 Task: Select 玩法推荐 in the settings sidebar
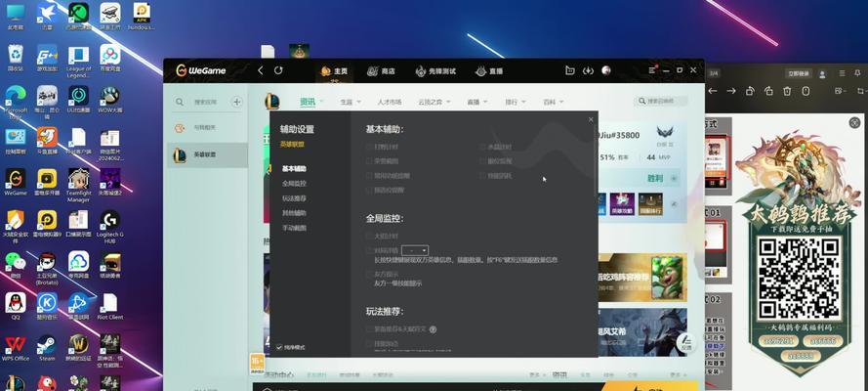pyautogui.click(x=294, y=198)
